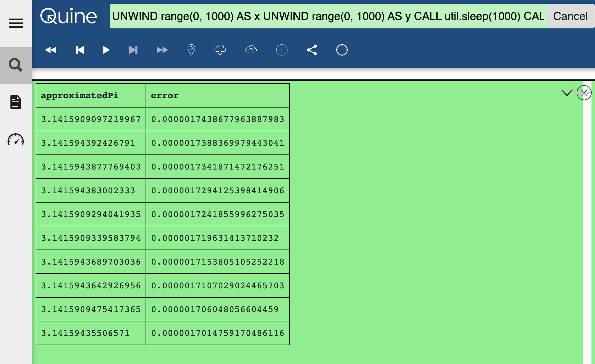The width and height of the screenshot is (595, 364).
Task: Fast forward to latest history
Action: pyautogui.click(x=162, y=50)
